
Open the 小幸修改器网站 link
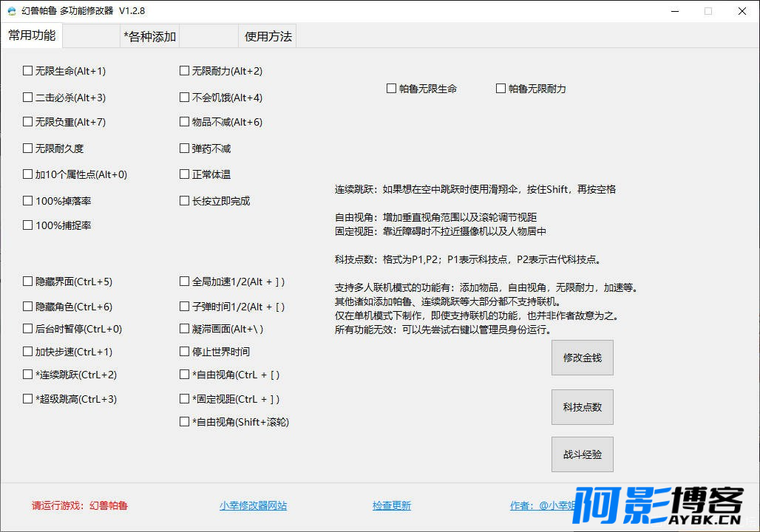click(x=253, y=506)
